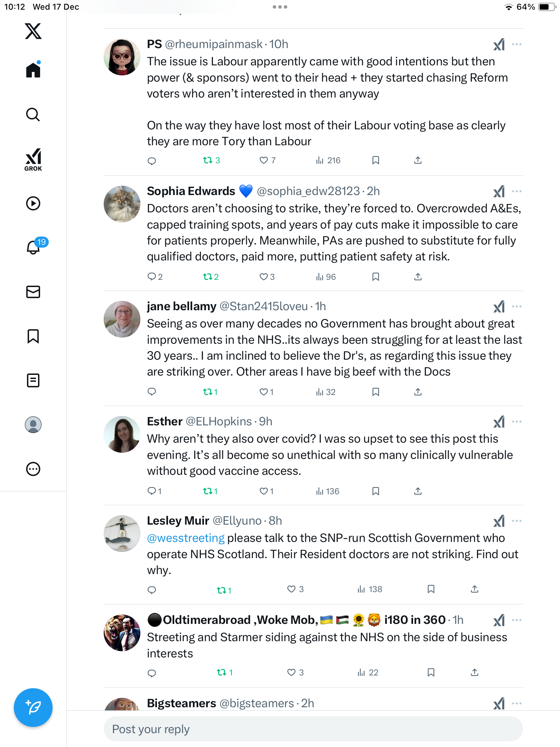Toggle repost on Esther's post
Screen dimensions: 560x747
208,491
